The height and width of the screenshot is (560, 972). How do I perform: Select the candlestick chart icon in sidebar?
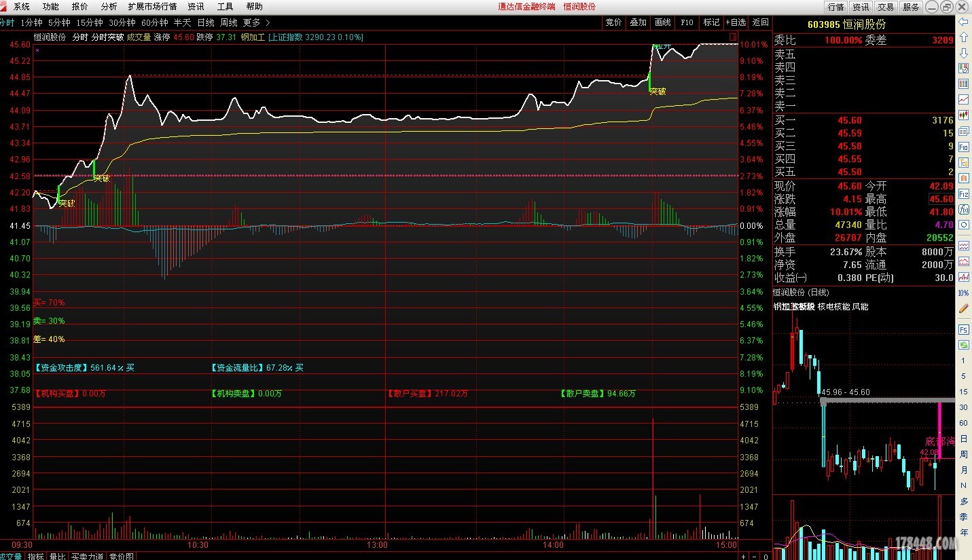click(963, 115)
